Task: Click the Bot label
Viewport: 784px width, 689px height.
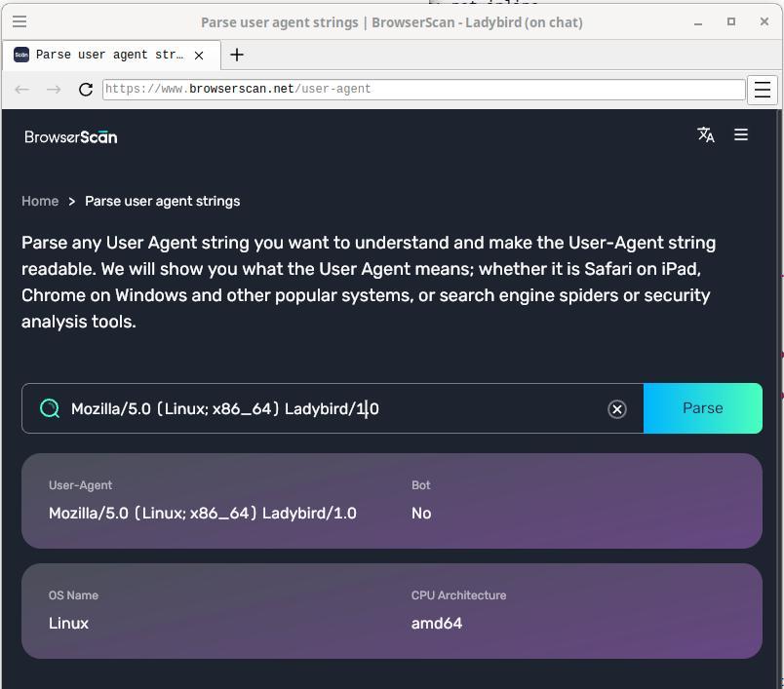Action: point(421,485)
